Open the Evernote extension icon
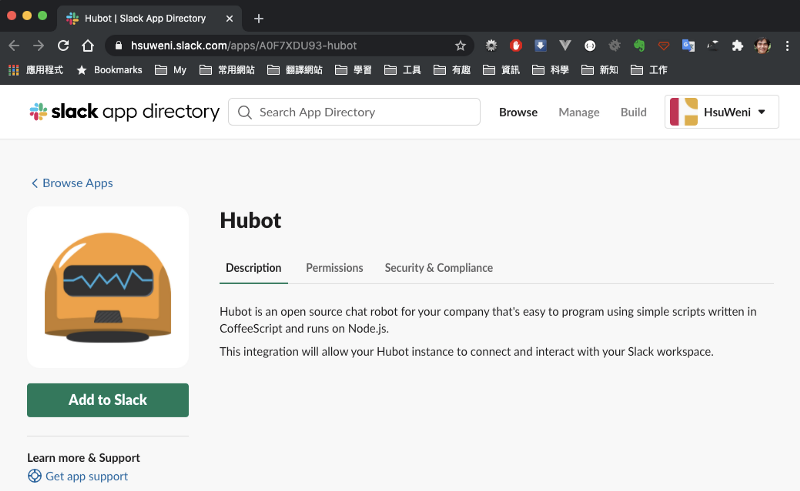 click(x=639, y=46)
